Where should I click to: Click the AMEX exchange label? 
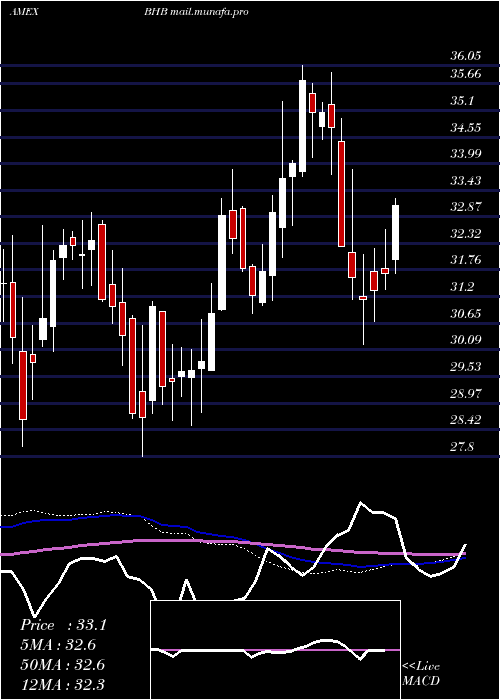pyautogui.click(x=24, y=12)
